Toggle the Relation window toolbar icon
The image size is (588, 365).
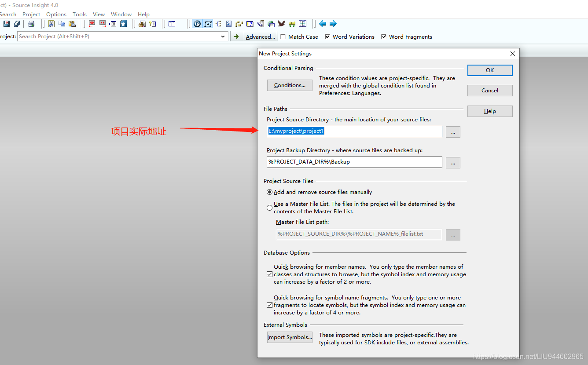pos(208,24)
